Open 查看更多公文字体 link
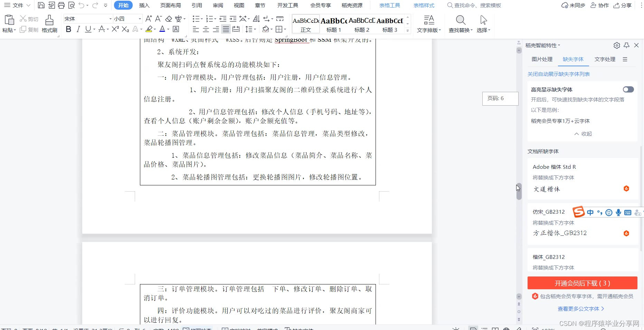Screen dimensions: 644x330 tap(581, 309)
